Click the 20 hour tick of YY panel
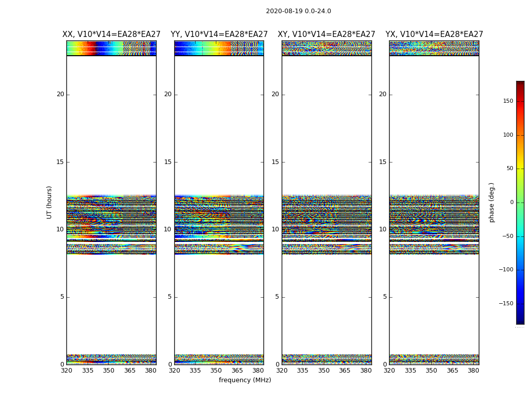The height and width of the screenshot is (405, 532). (168, 94)
